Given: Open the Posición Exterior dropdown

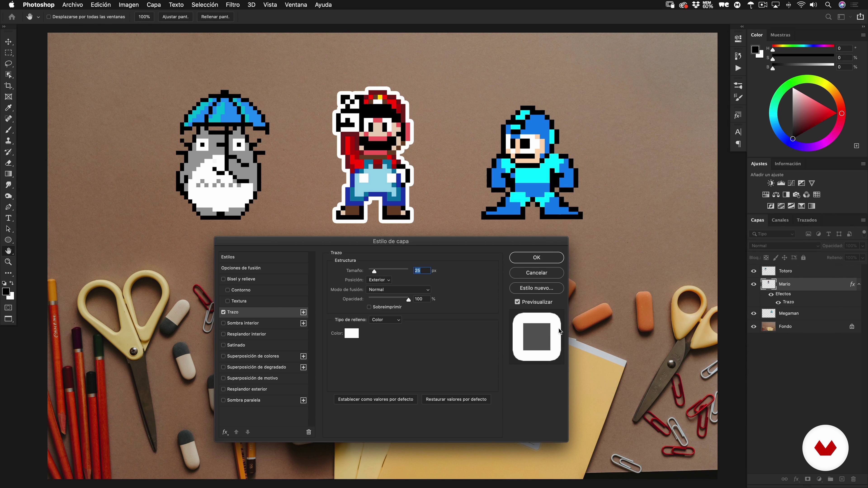Looking at the screenshot, I should click(x=379, y=280).
